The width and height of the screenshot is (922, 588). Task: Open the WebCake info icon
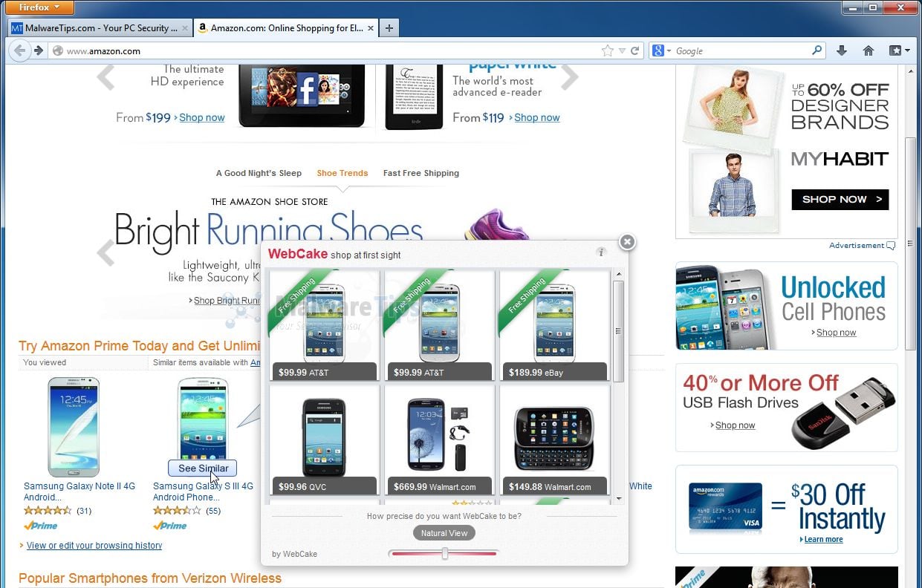click(x=601, y=252)
